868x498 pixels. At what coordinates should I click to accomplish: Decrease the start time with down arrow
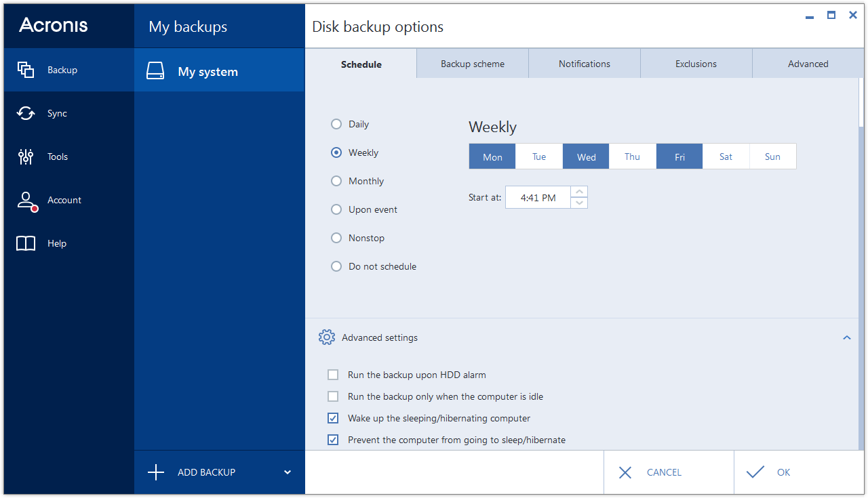pyautogui.click(x=579, y=203)
